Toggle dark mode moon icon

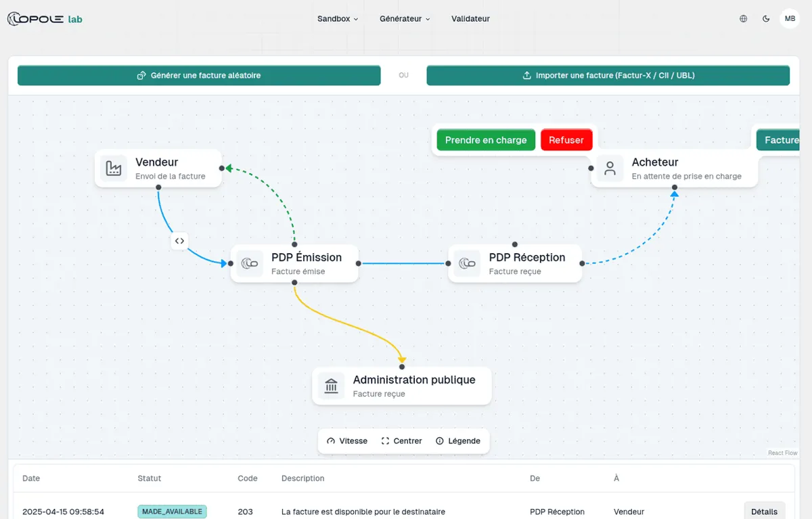766,19
